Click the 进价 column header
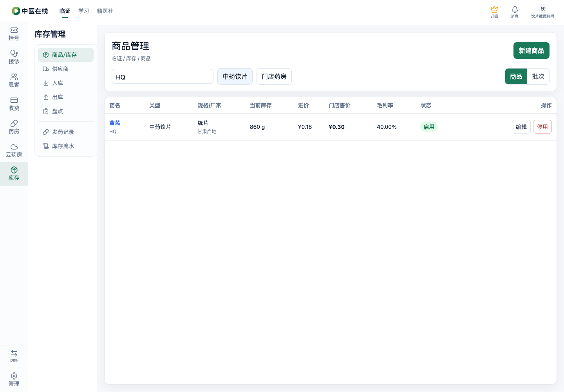The image size is (564, 392). tap(304, 105)
